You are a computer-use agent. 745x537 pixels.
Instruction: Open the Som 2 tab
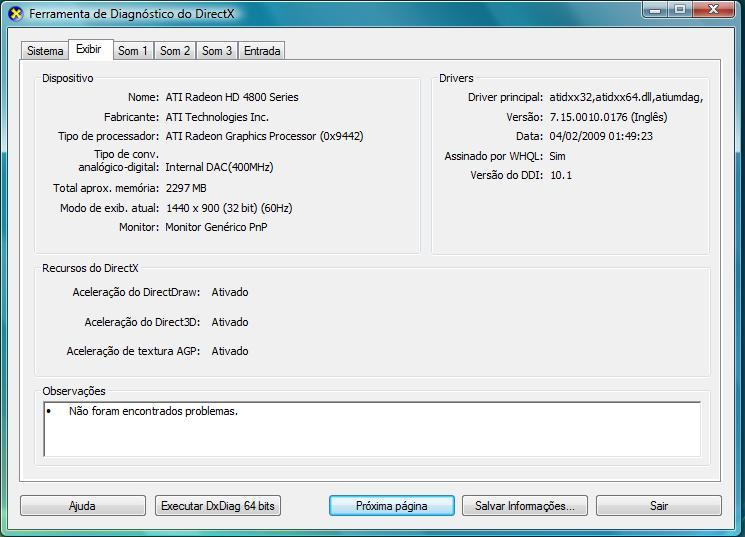tap(175, 51)
